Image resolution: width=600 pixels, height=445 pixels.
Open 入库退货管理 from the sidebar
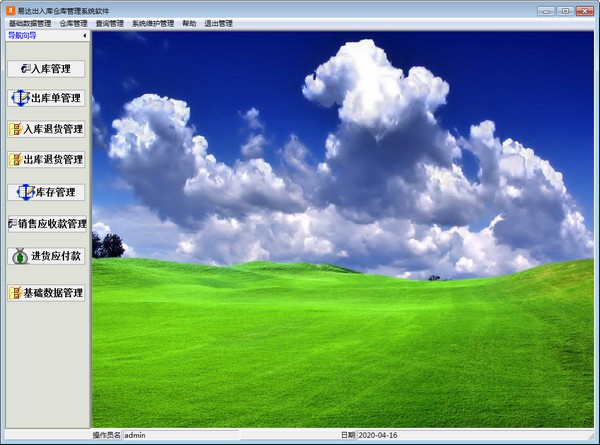click(x=46, y=129)
